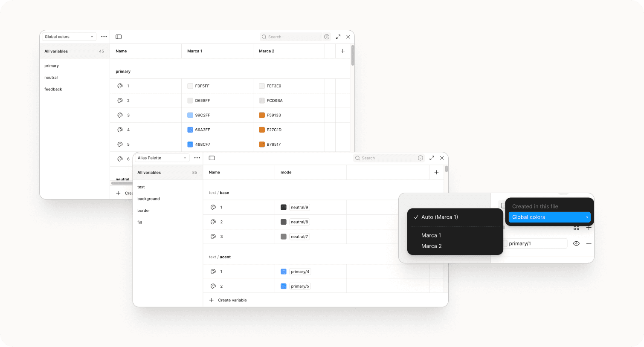Click the vertical scrollbar in Global colors window
The height and width of the screenshot is (347, 644).
353,55
